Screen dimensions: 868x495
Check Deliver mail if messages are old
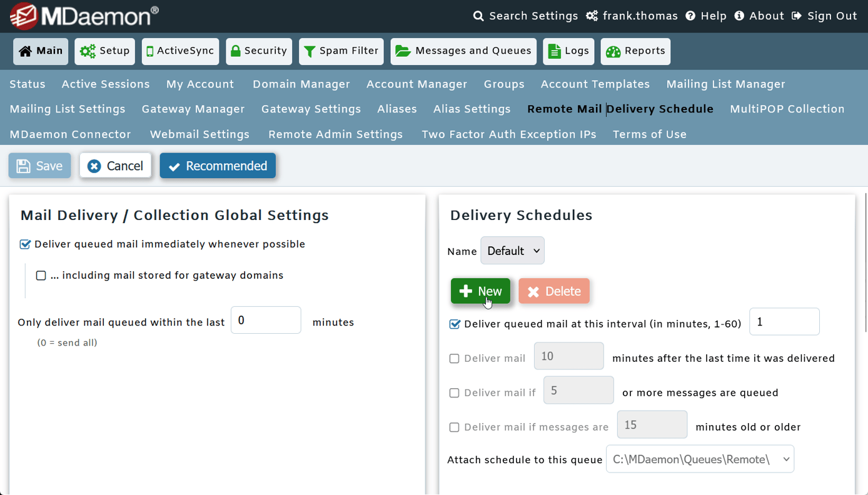point(455,427)
